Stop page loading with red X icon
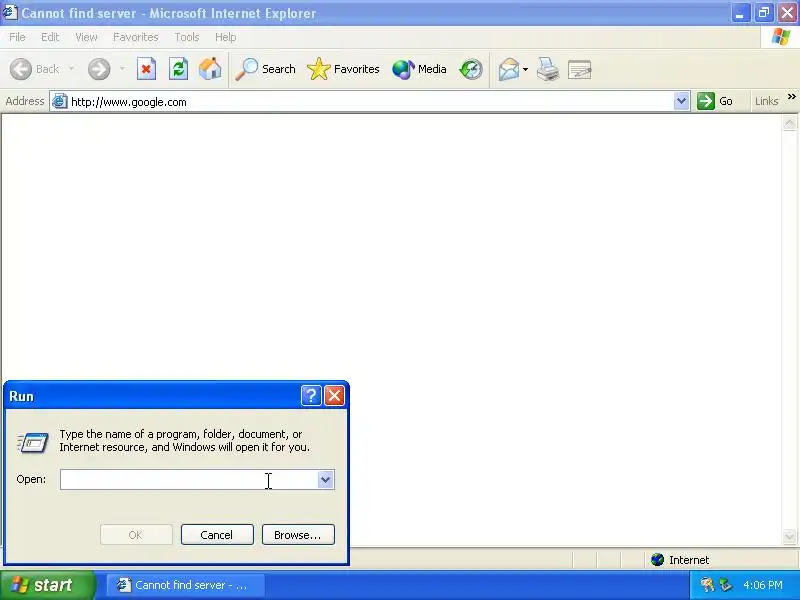Viewport: 800px width, 600px height. pos(146,69)
